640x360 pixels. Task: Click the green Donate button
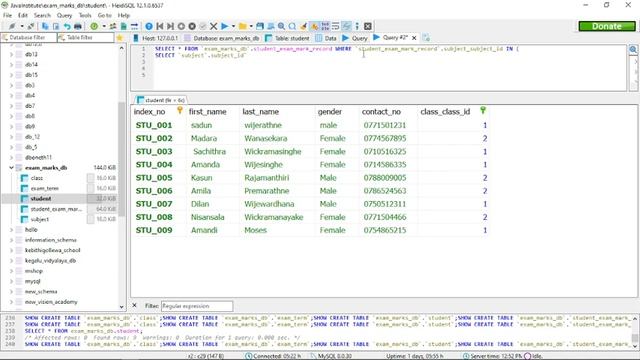coord(607,26)
